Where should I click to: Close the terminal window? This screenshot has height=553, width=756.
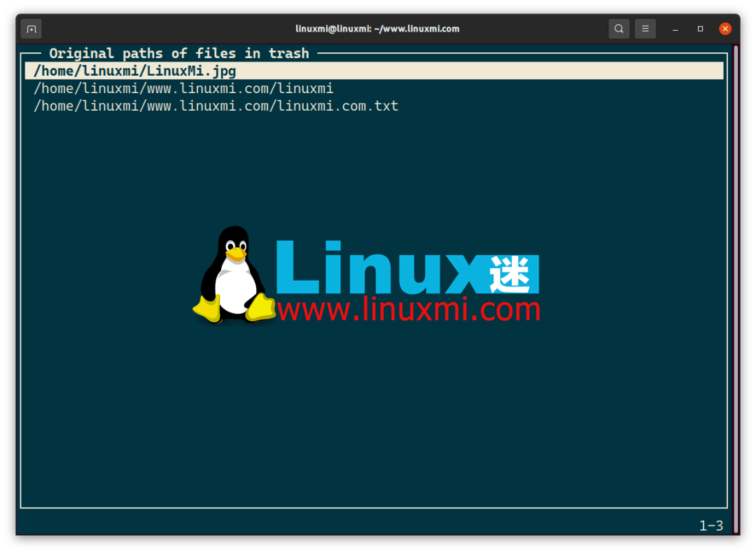(x=724, y=29)
